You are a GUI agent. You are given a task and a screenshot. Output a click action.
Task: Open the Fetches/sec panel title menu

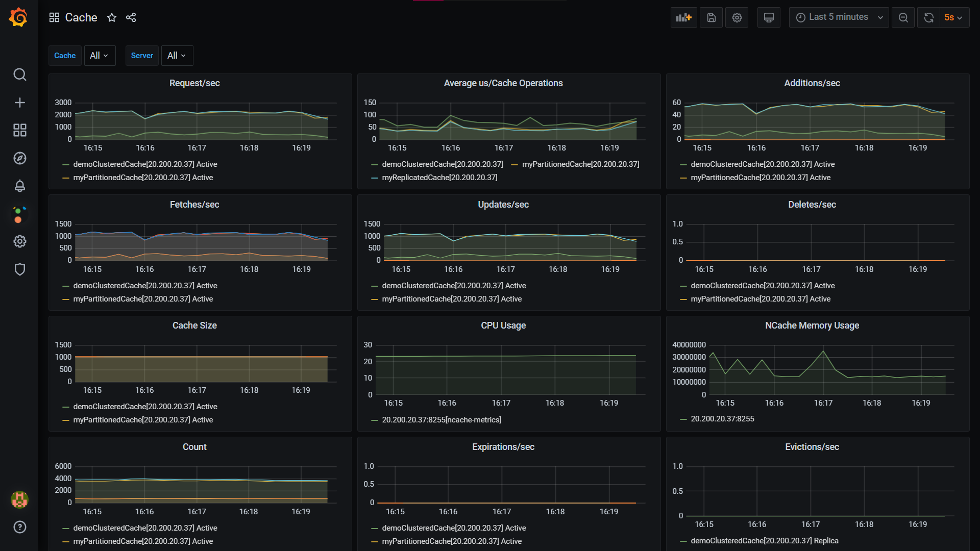[x=194, y=205]
